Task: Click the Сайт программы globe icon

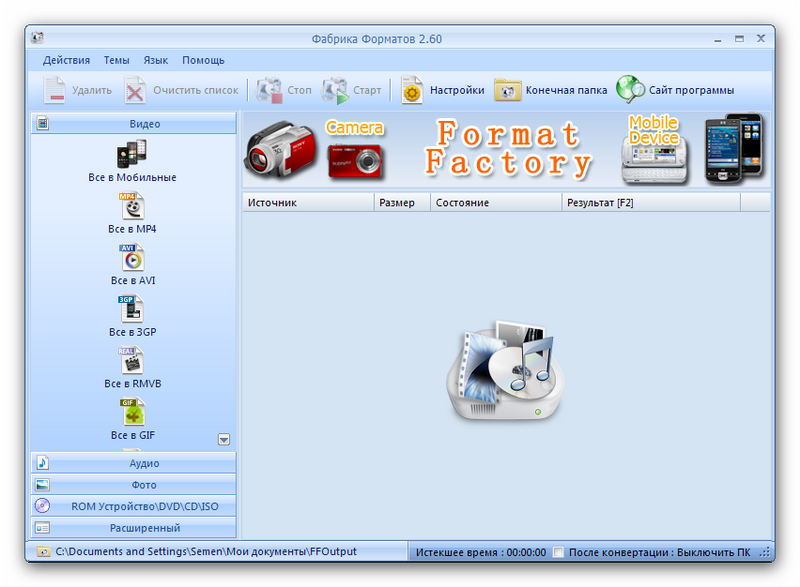Action: coord(630,90)
